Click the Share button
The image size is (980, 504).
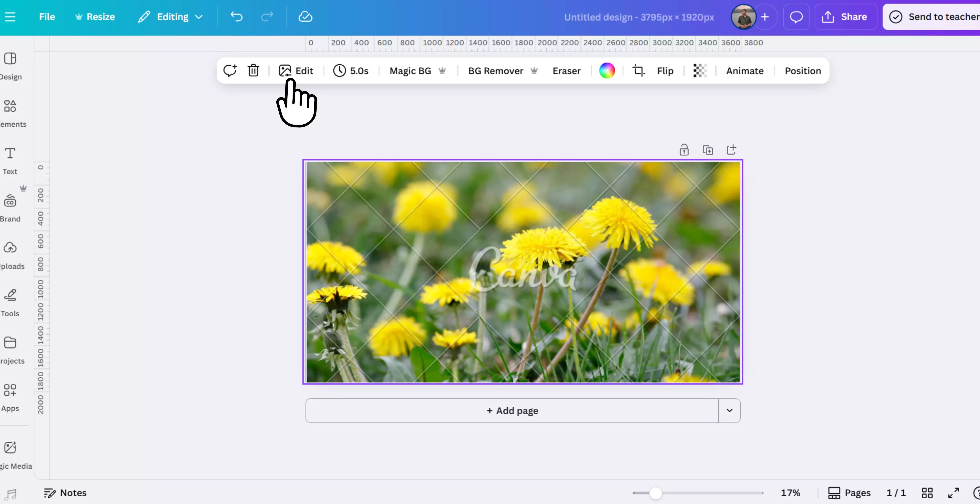pos(845,17)
